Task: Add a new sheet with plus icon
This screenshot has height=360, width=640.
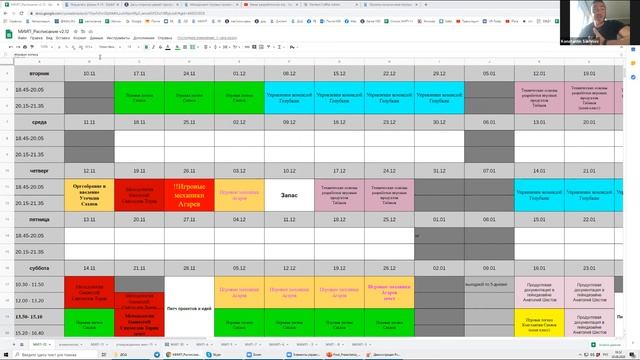Action: click(13, 344)
